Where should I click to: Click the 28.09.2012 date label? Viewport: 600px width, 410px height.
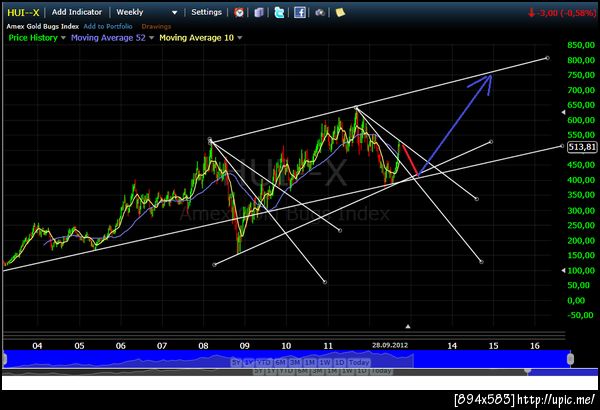[390, 345]
